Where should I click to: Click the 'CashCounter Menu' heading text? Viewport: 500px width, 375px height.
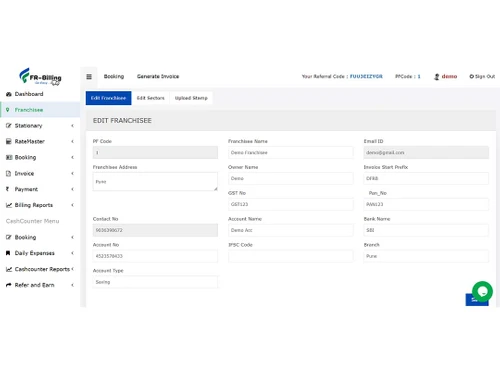32,221
